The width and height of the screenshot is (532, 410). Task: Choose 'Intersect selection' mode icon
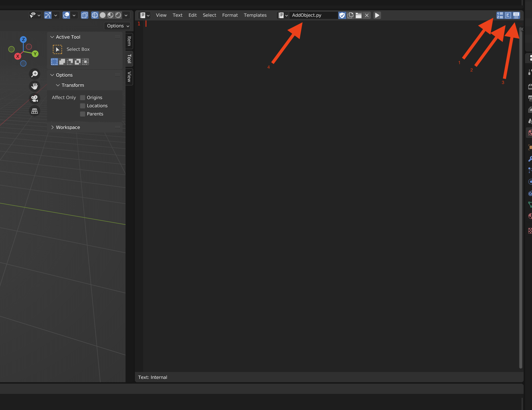(x=85, y=62)
